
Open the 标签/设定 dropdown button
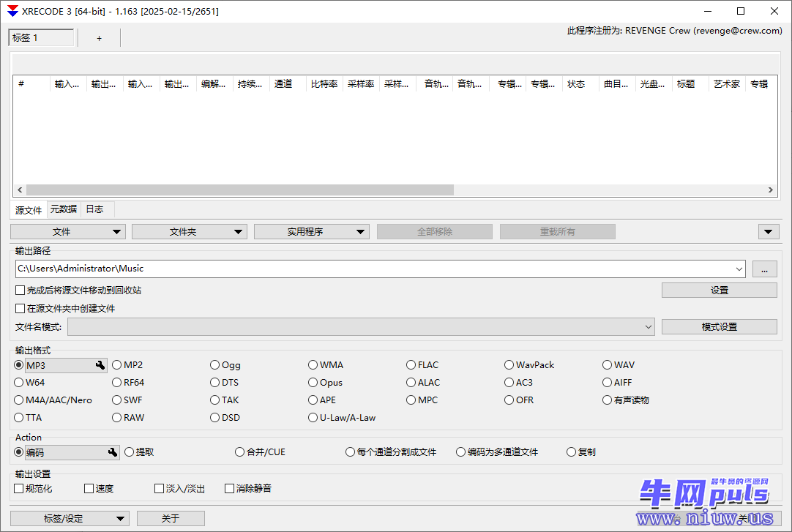coord(70,518)
